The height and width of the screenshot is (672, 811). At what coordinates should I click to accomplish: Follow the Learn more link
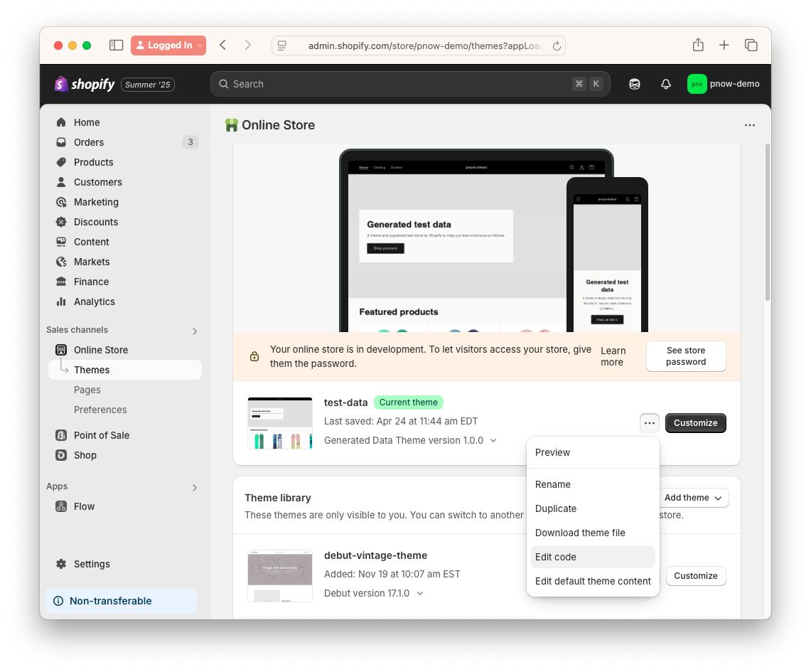point(613,356)
